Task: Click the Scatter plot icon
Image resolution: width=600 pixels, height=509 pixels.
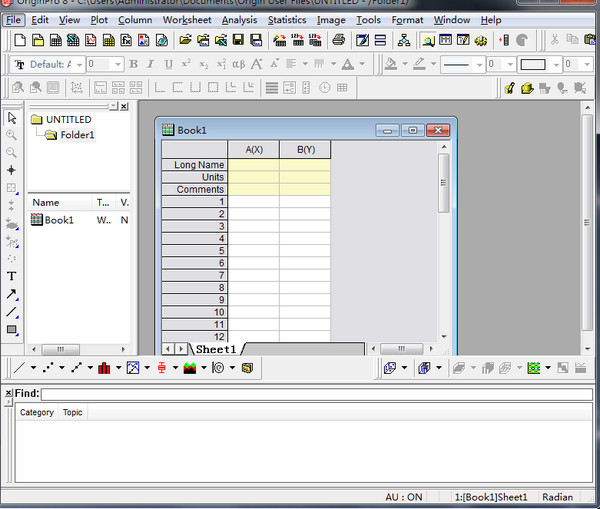Action: point(48,368)
